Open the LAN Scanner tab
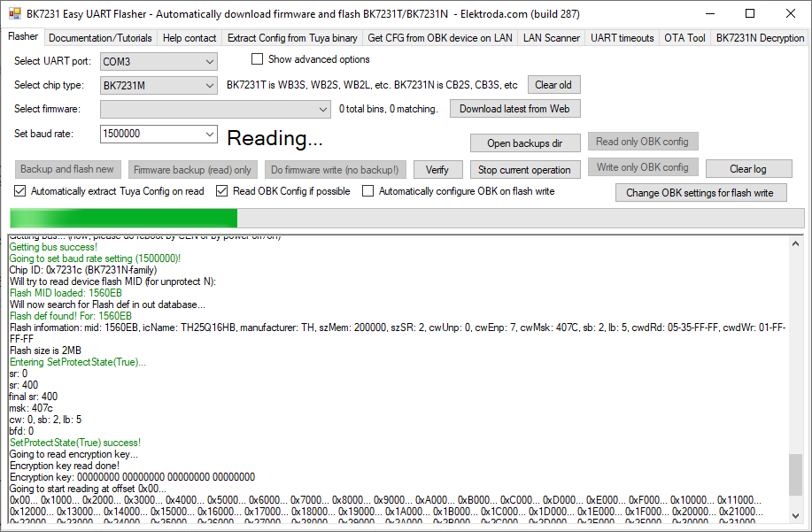 [551, 38]
